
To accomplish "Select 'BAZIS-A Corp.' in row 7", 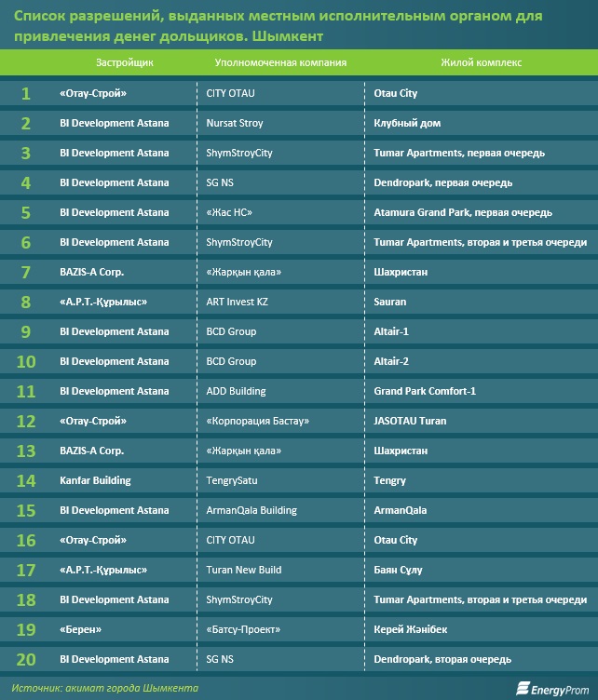I will [91, 272].
